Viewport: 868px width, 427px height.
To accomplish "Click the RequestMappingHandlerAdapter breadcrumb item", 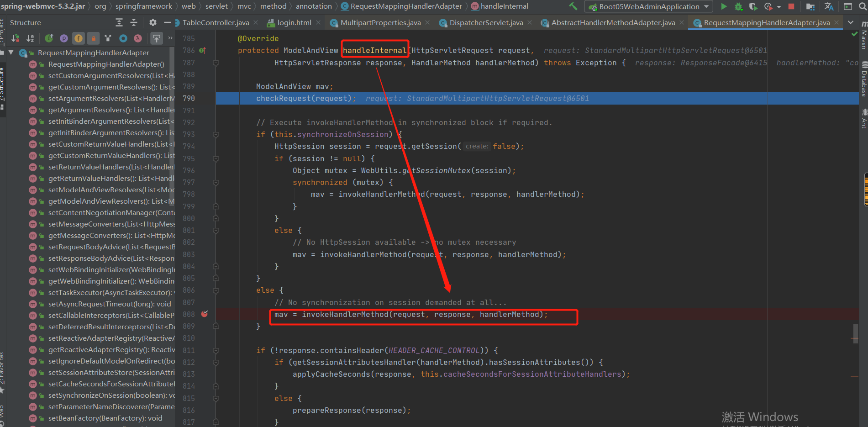I will (x=402, y=6).
